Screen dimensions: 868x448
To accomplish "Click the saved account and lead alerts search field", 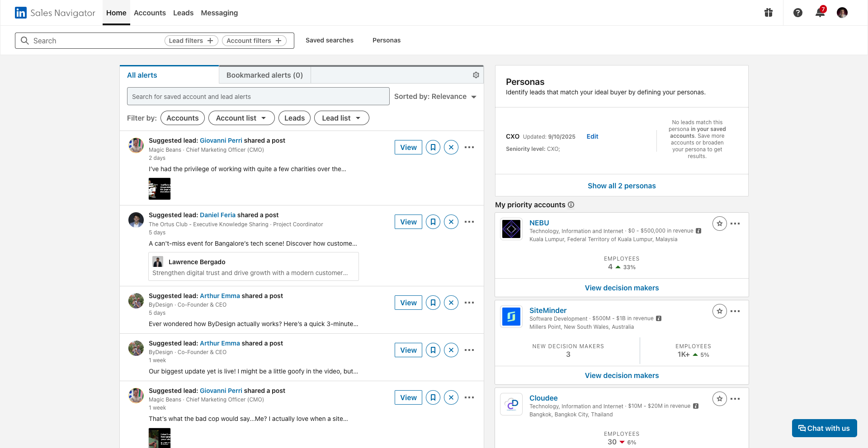I will pos(258,97).
